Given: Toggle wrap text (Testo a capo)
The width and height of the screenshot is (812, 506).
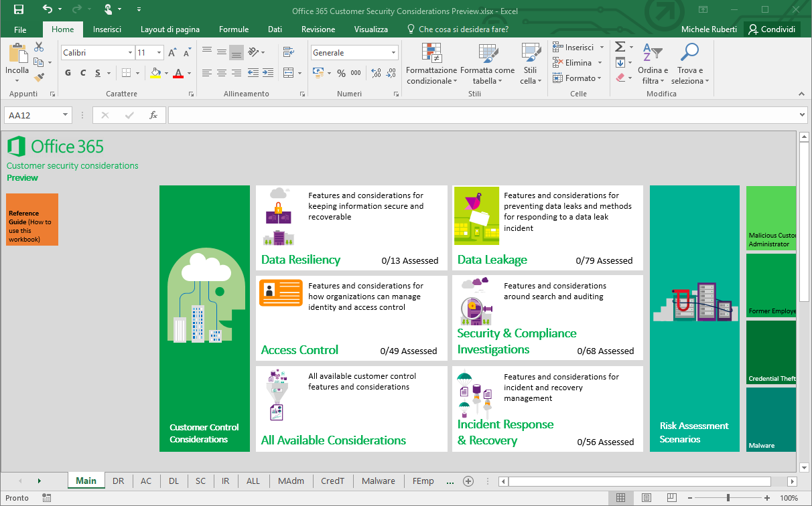Looking at the screenshot, I should pos(288,52).
